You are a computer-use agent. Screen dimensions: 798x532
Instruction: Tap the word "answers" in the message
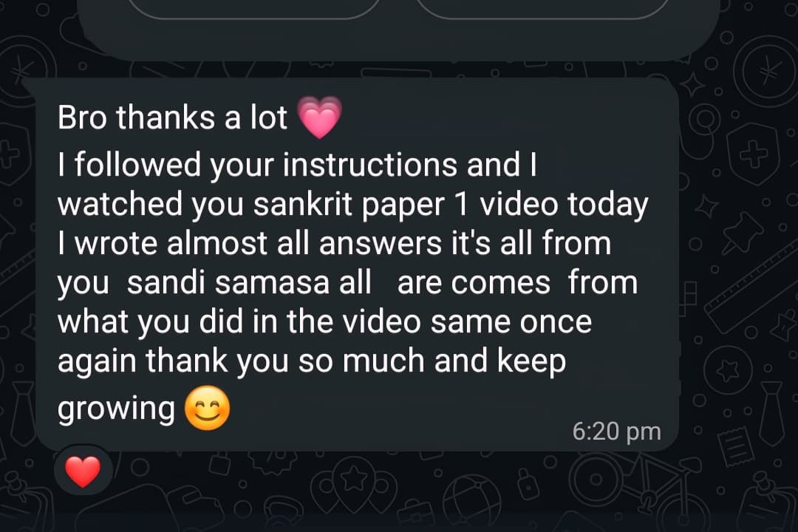coord(381,243)
